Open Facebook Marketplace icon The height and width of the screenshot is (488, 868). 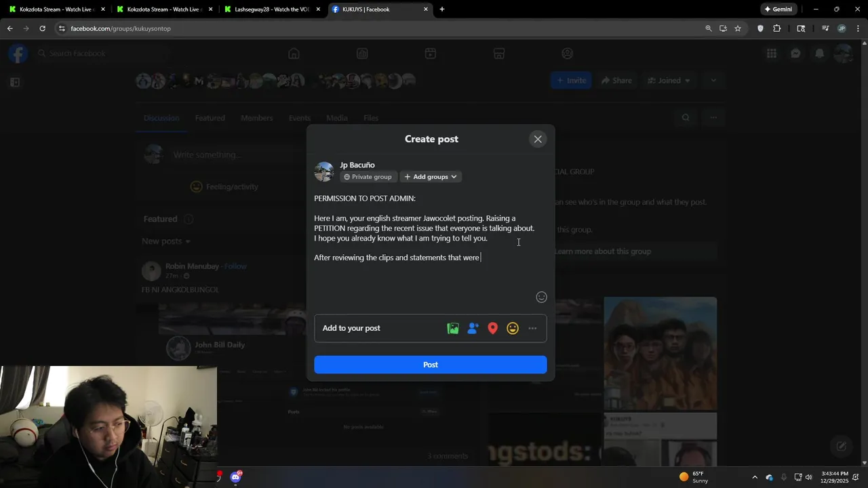(x=499, y=54)
